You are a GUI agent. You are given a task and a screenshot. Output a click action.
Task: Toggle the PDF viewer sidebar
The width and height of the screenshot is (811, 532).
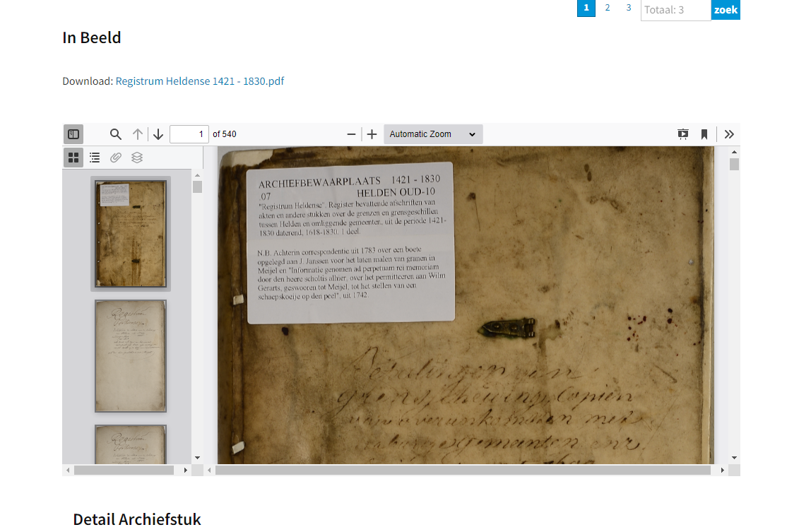(x=73, y=134)
